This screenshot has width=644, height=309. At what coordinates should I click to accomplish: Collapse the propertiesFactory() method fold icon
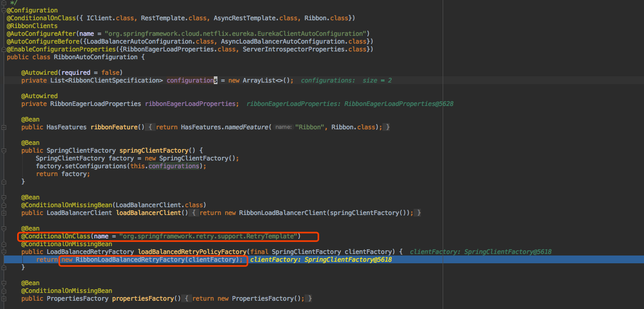click(3, 298)
